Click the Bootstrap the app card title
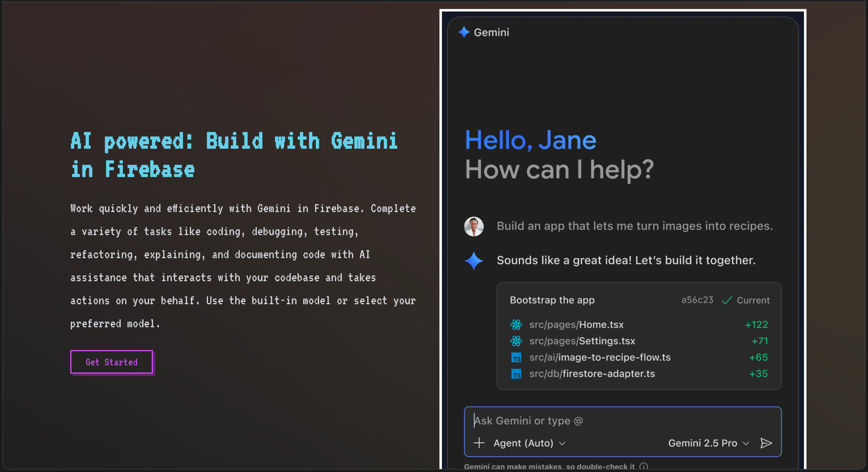Screen dimensions: 868x472 pos(552,300)
